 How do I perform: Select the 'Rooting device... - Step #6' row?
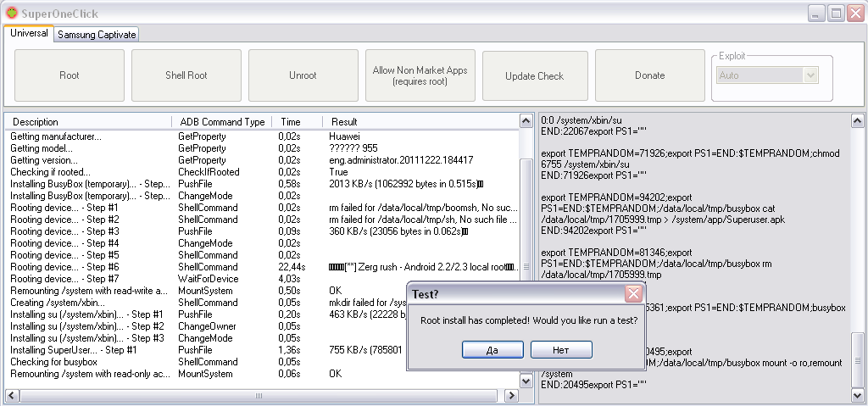click(x=263, y=267)
